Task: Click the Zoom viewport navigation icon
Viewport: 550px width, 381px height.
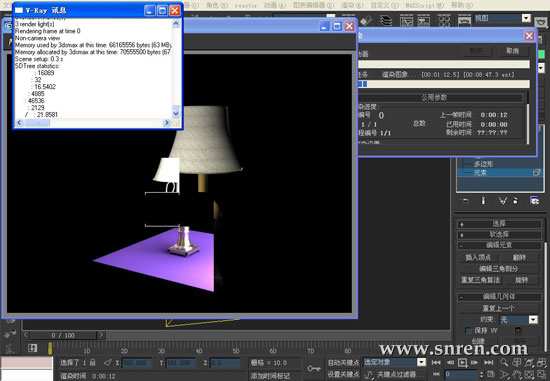Action: click(504, 363)
